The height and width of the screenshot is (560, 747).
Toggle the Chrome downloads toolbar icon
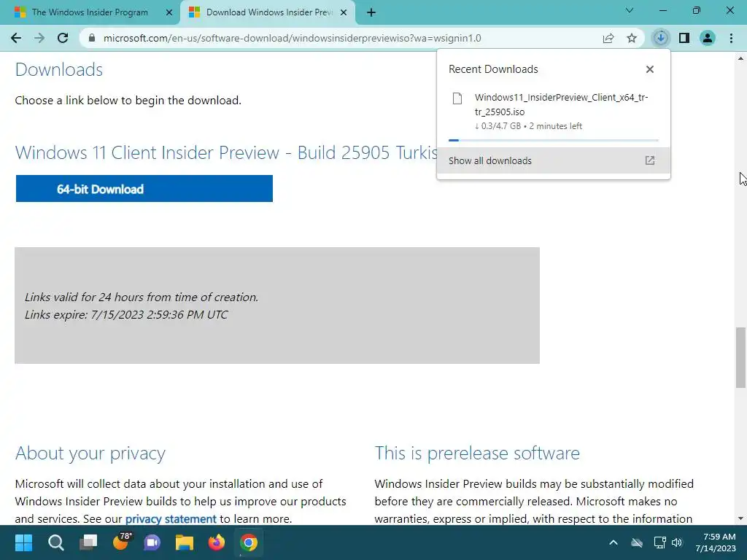660,38
